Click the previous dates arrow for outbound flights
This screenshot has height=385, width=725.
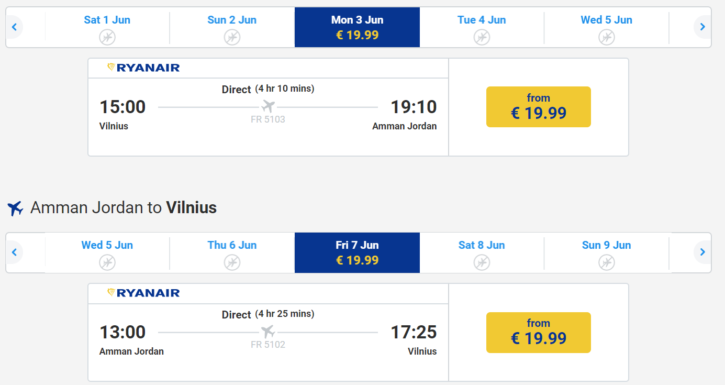click(x=14, y=27)
